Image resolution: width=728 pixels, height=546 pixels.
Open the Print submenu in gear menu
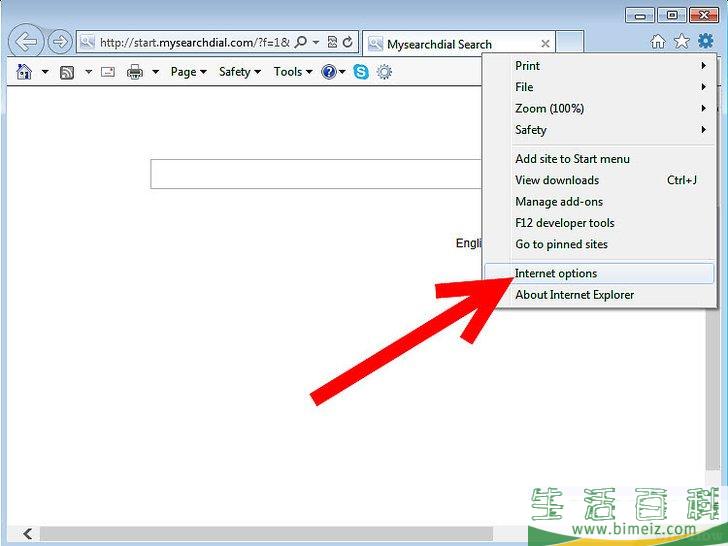599,66
